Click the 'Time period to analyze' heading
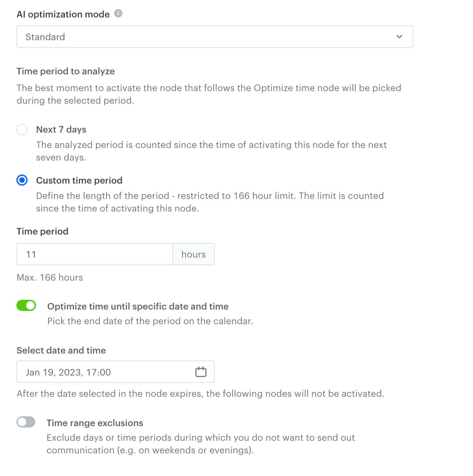The width and height of the screenshot is (473, 476). [66, 71]
